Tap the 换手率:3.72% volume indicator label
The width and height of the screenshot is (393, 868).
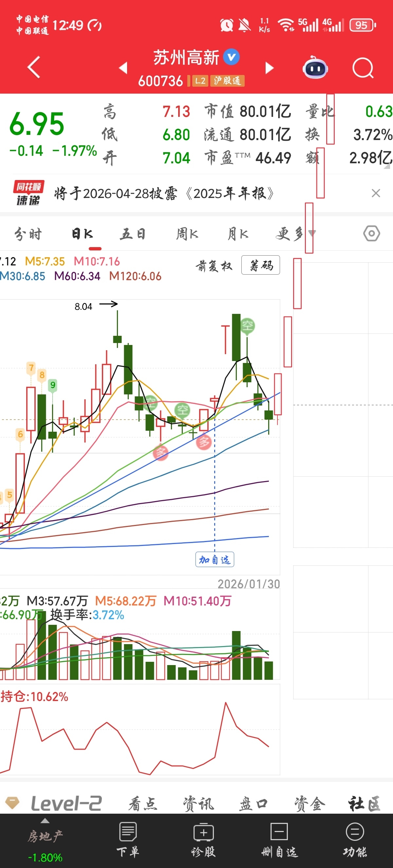(87, 615)
